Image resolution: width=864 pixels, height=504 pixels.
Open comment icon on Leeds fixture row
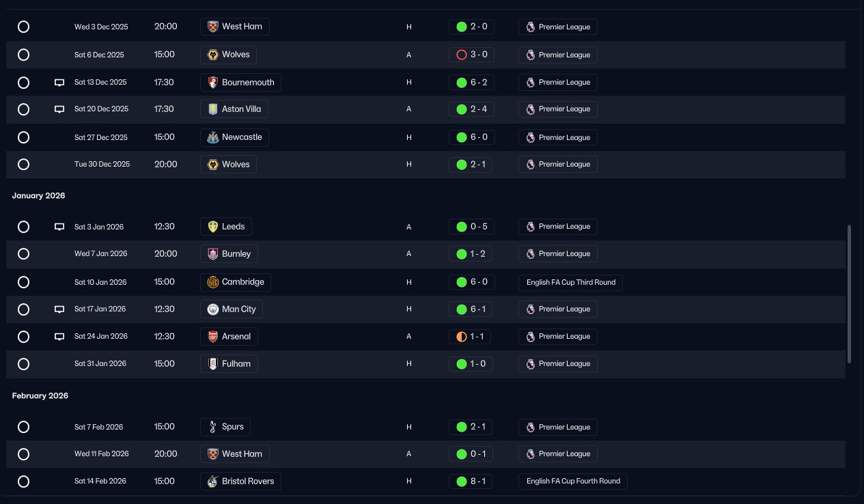click(x=59, y=227)
